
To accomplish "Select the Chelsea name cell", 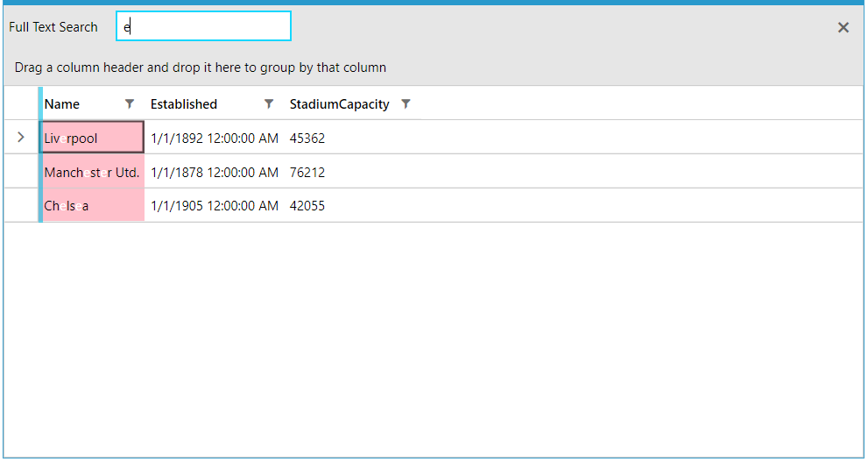I will pyautogui.click(x=93, y=205).
